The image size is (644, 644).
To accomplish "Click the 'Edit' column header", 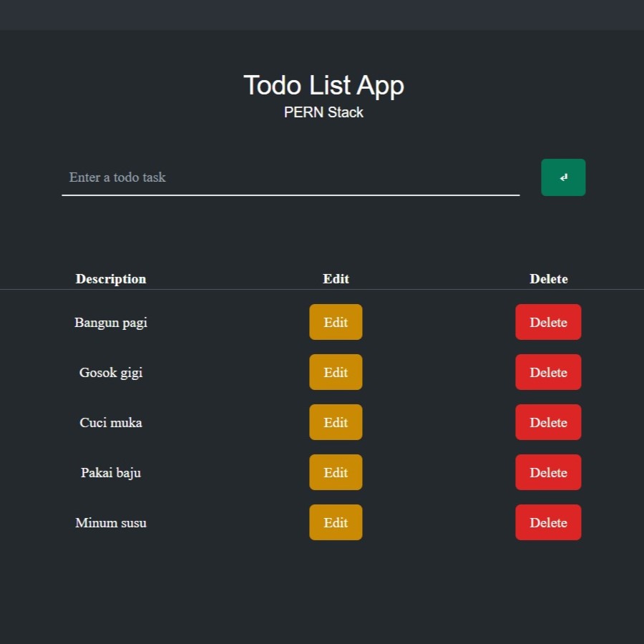I will (x=336, y=279).
